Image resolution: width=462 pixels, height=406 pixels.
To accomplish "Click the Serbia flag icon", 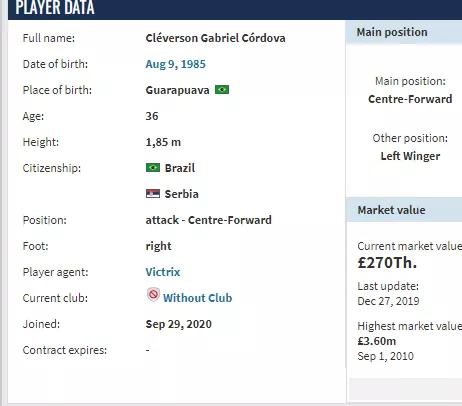I will pyautogui.click(x=153, y=193).
